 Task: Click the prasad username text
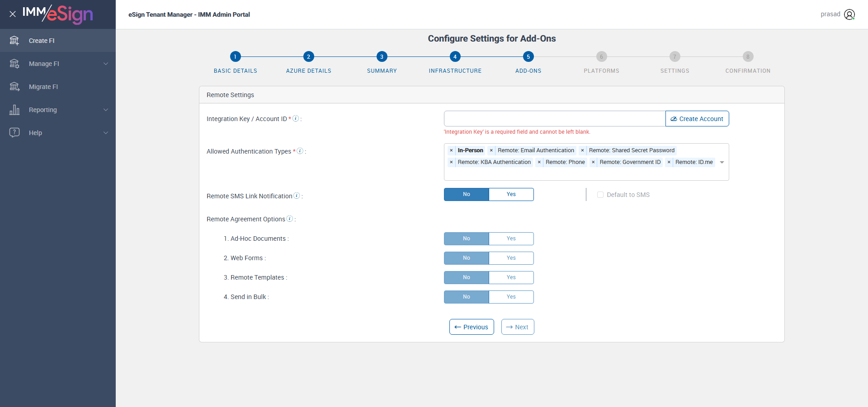pos(830,14)
